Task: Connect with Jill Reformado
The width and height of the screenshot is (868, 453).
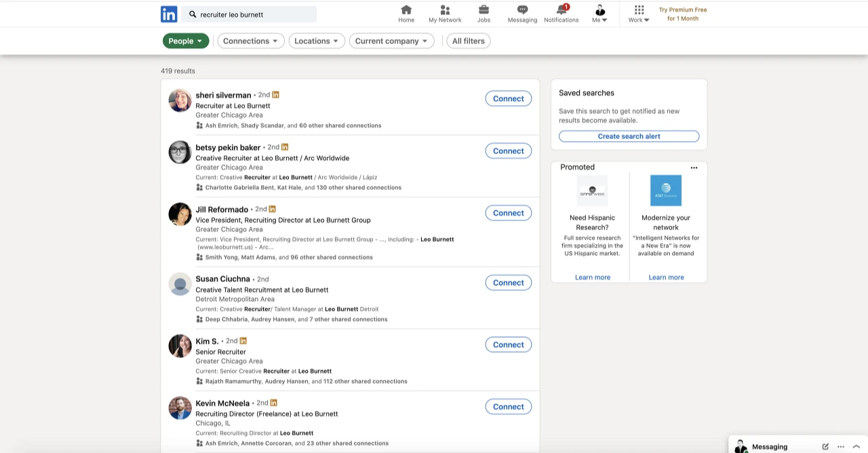Action: coord(509,213)
